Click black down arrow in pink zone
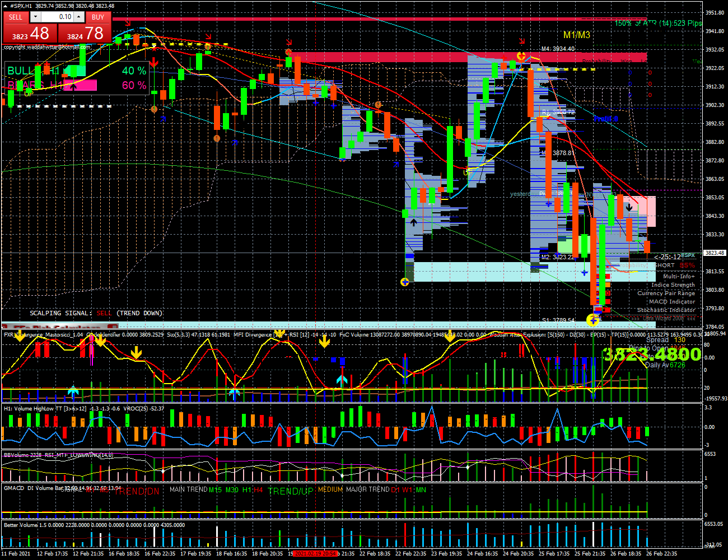This screenshot has height=560, width=728. click(x=629, y=207)
